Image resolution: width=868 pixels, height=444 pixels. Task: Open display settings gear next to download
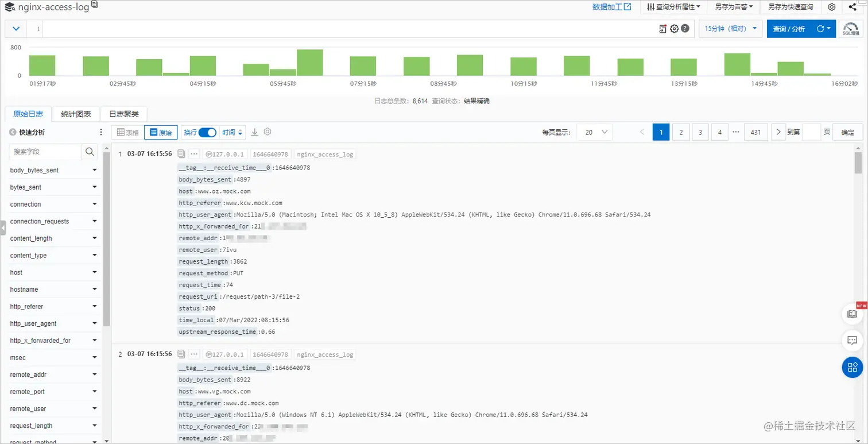tap(268, 132)
